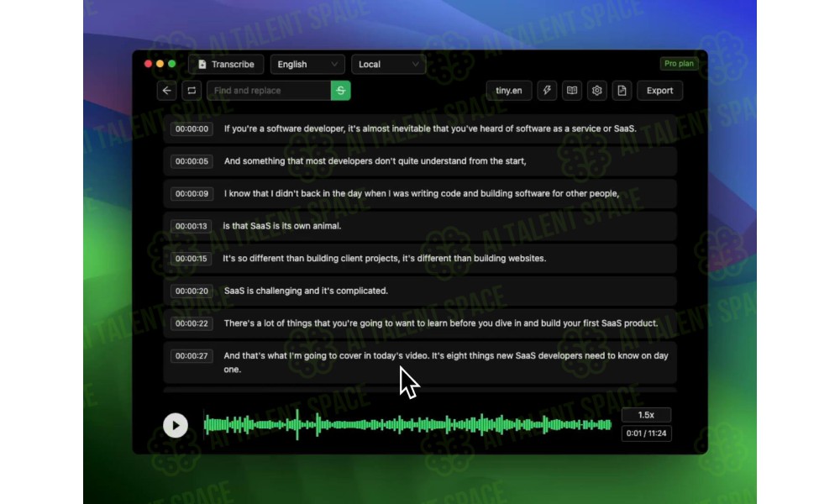840x504 pixels.
Task: Select line "If you're a software developer"
Action: click(430, 129)
